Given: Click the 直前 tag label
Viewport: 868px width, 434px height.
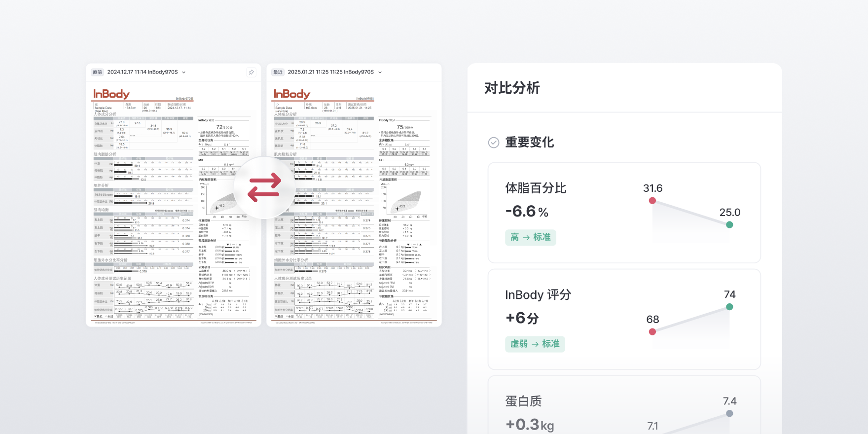Looking at the screenshot, I should [x=98, y=72].
